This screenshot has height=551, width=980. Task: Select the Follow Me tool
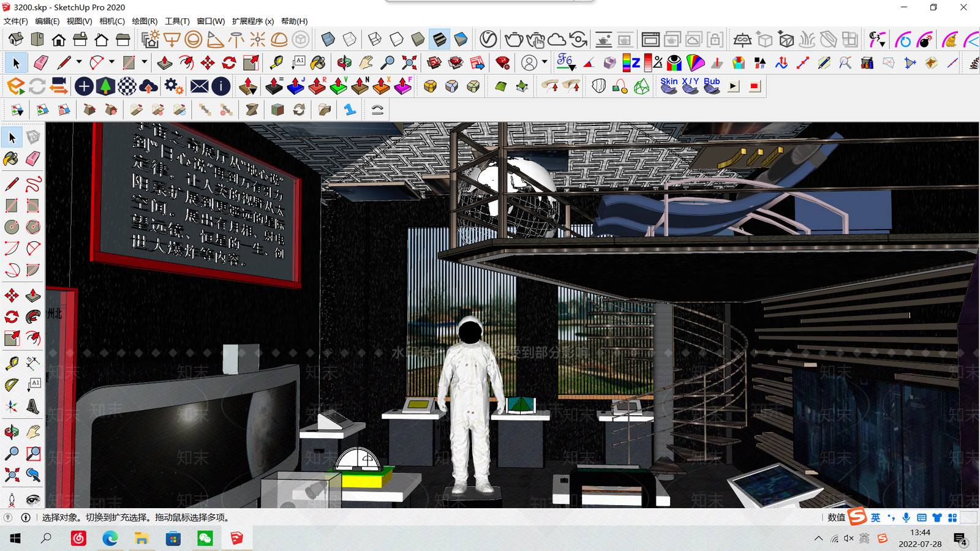click(33, 317)
